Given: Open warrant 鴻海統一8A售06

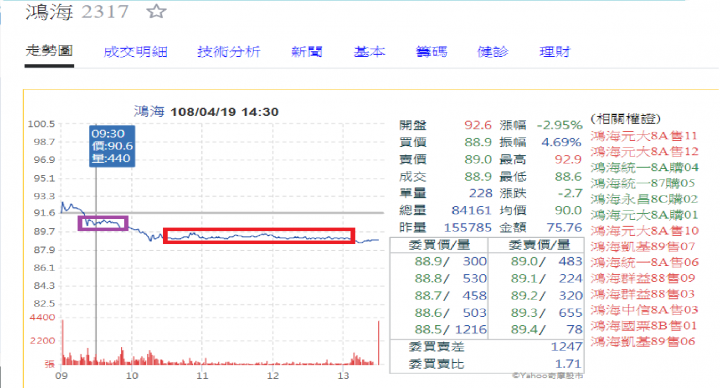Looking at the screenshot, I should click(x=644, y=262).
